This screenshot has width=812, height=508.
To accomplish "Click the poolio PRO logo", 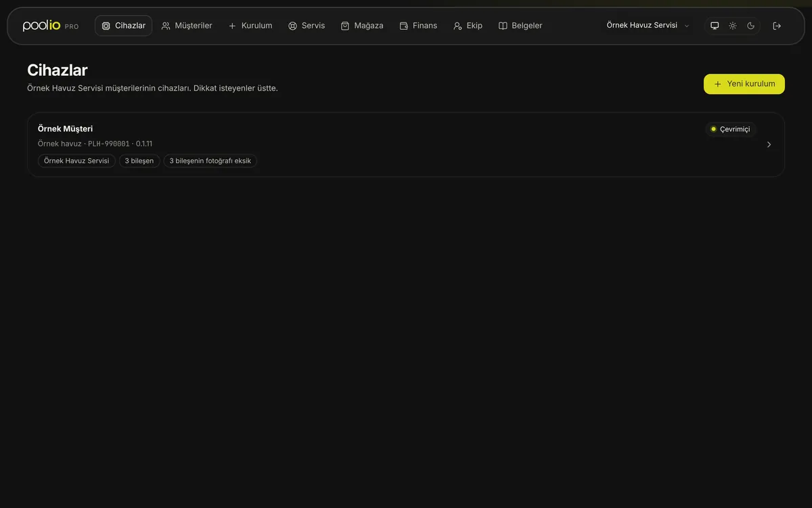I will [51, 26].
